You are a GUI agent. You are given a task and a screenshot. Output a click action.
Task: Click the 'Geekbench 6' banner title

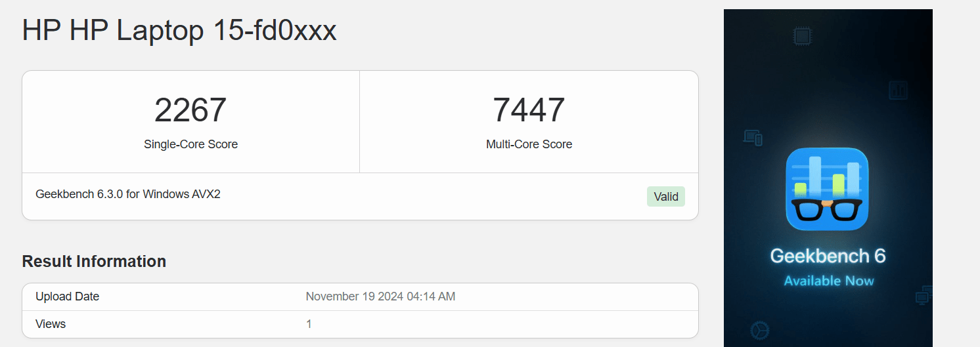tap(828, 256)
